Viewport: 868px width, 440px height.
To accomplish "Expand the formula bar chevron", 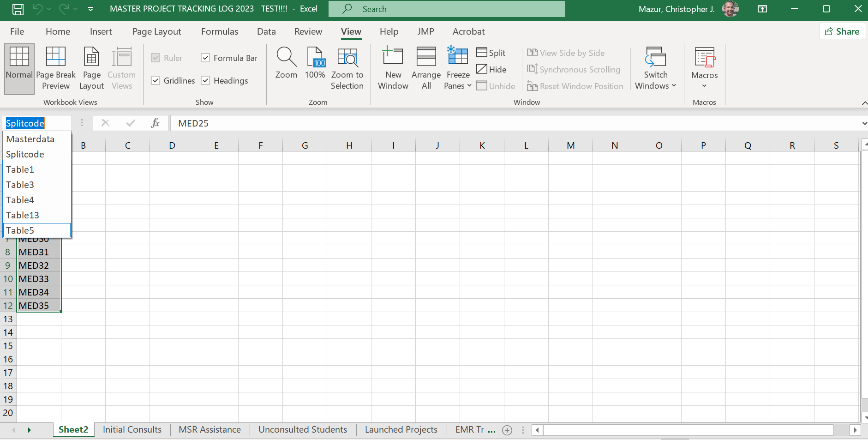I will point(864,123).
